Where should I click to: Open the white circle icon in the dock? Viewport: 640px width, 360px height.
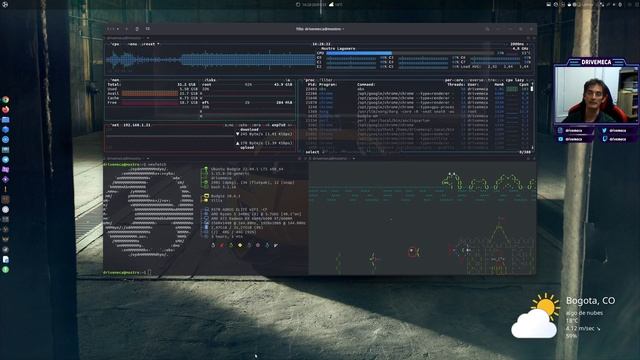pyautogui.click(x=5, y=209)
